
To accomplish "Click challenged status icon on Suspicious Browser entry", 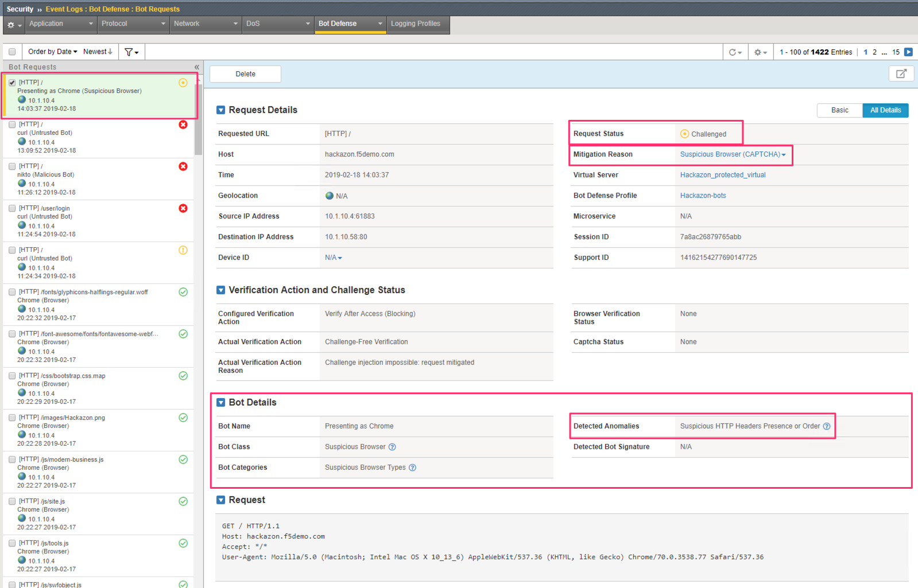I will click(x=183, y=83).
